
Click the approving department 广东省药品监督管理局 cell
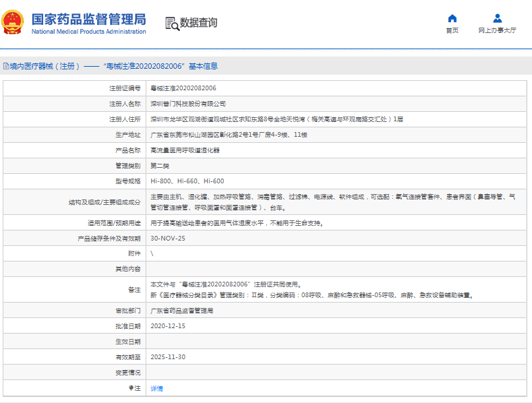pos(181,311)
